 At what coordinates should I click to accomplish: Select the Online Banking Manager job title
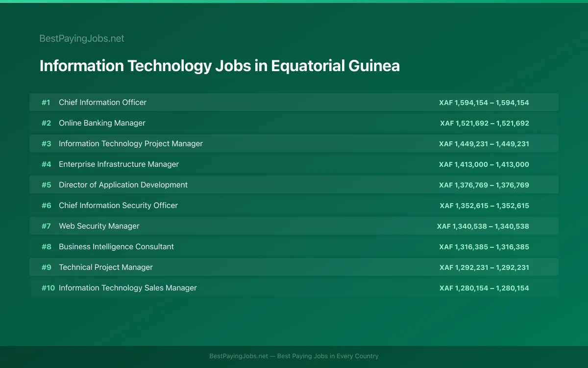point(102,123)
